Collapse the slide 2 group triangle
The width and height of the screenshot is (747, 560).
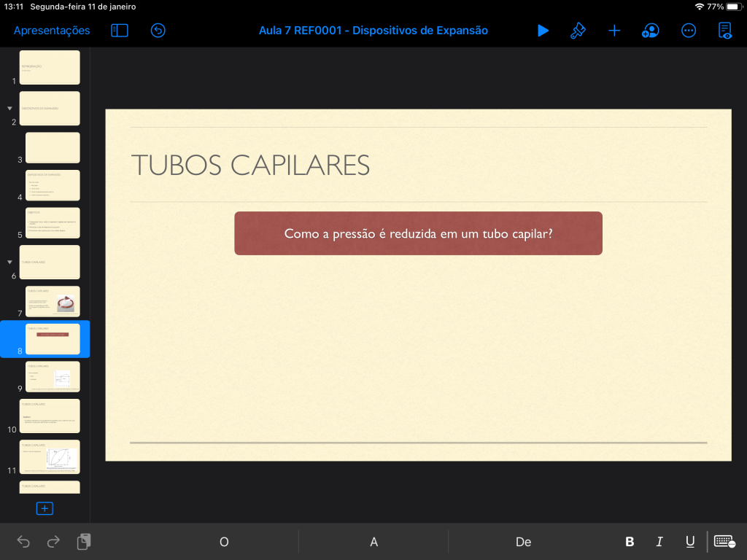(x=9, y=108)
